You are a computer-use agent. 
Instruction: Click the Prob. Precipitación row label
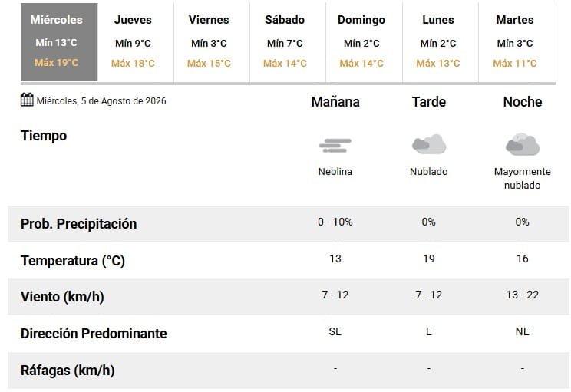pyautogui.click(x=78, y=224)
